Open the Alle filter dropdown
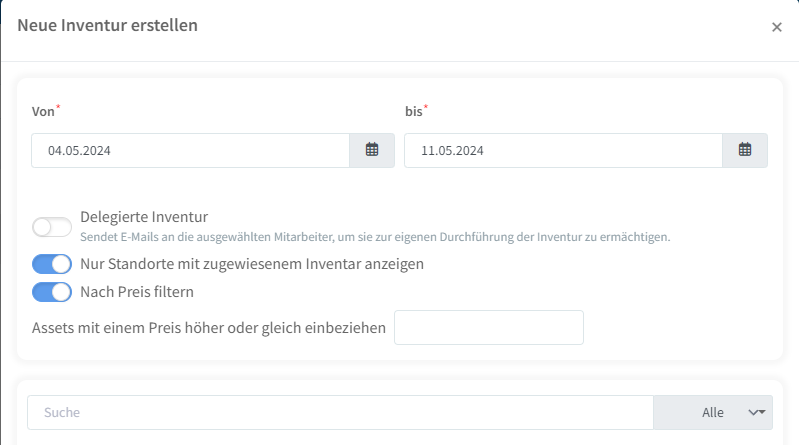799x445 pixels. 713,412
